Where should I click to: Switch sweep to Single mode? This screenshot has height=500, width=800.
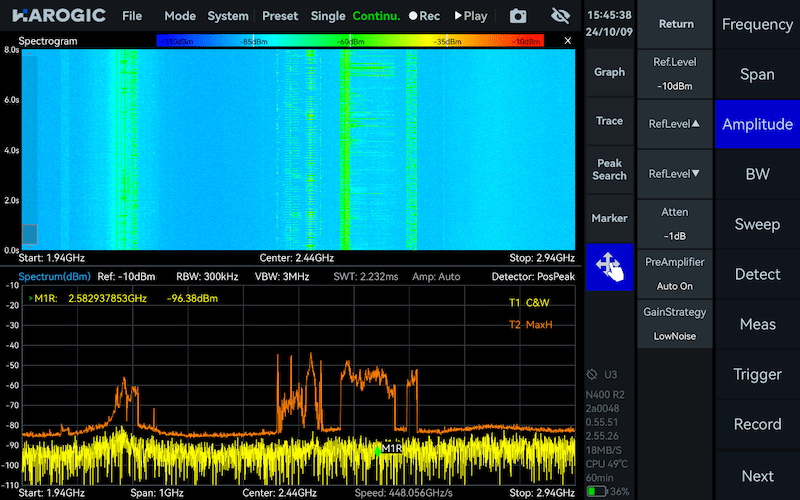point(328,16)
